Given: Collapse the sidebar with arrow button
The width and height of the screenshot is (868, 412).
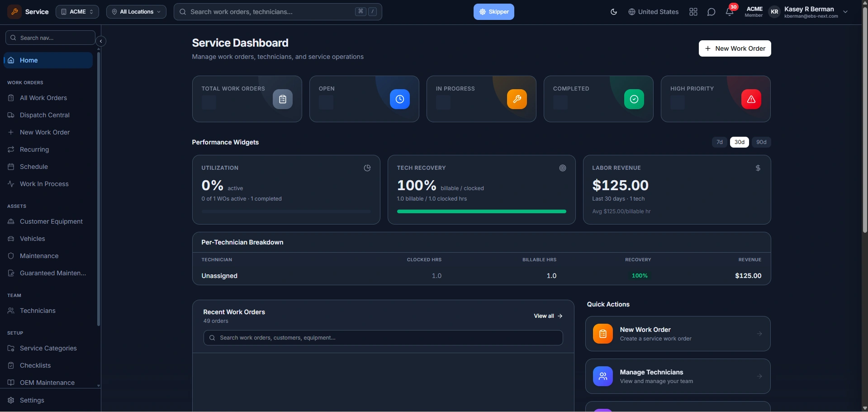Looking at the screenshot, I should (x=101, y=41).
